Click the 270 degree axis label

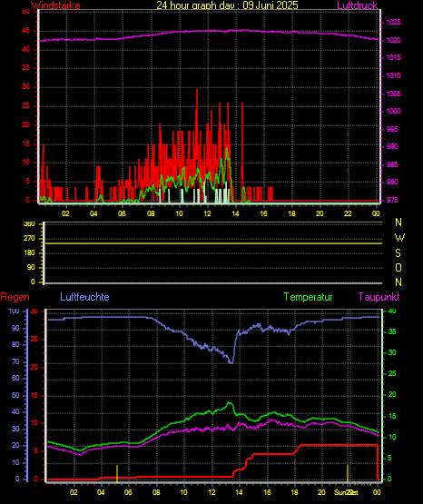tap(29, 239)
